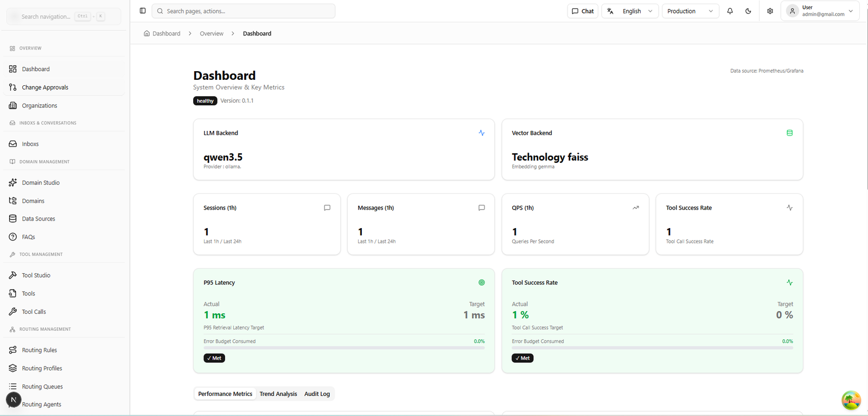Click the Overview section header icon

12,48
